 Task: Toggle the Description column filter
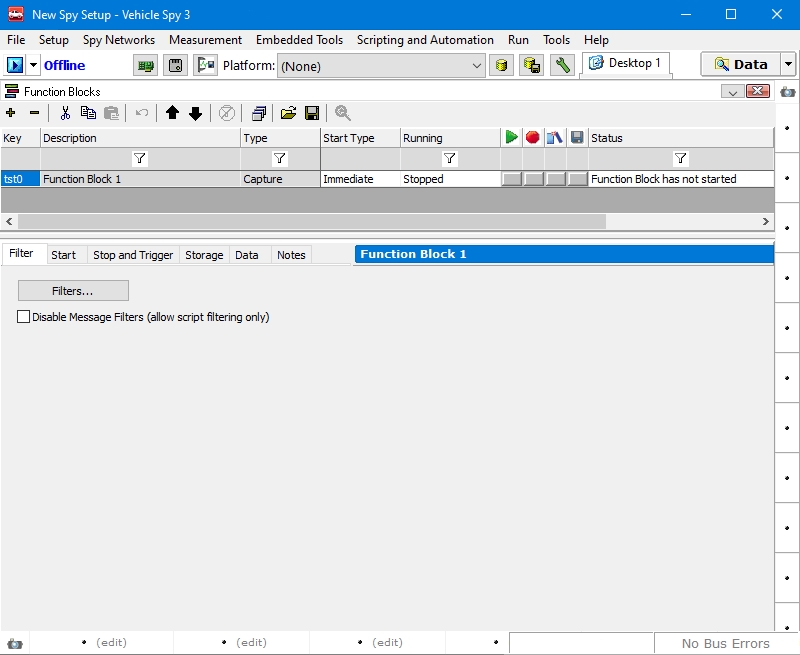(x=140, y=159)
